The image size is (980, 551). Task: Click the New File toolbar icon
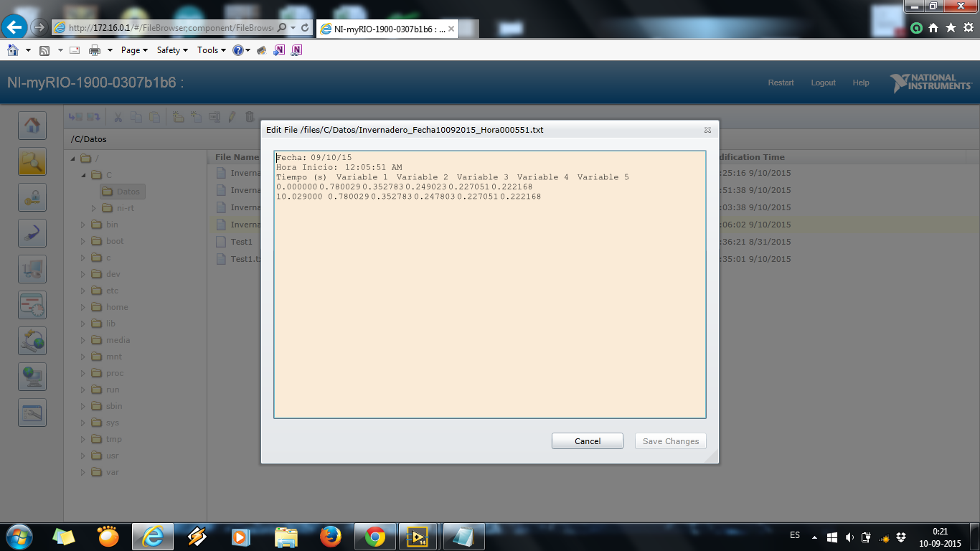197,117
